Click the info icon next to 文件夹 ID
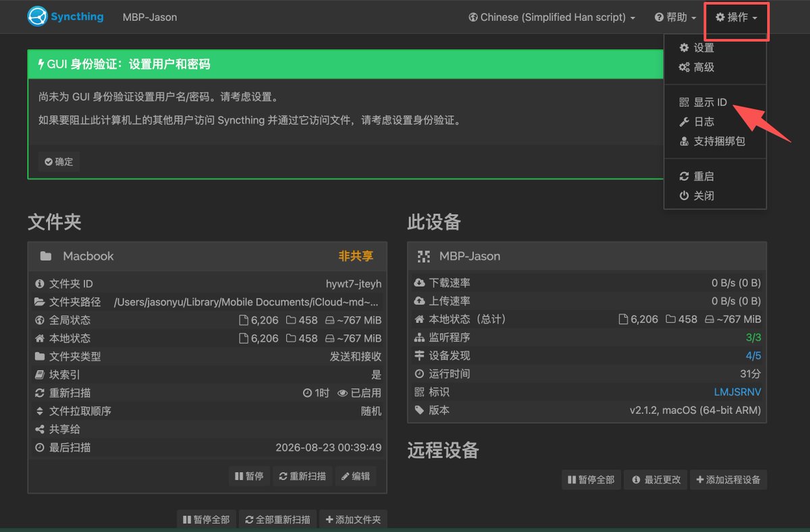This screenshot has height=532, width=810. click(40, 284)
